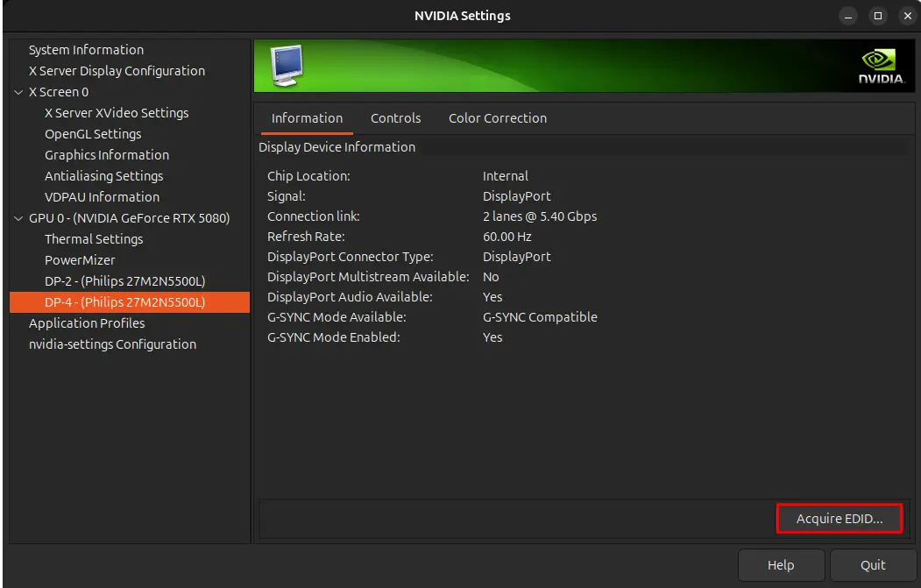Screen dimensions: 921x588
Task: Click the DisplayPort Connector Type label
Action: (350, 257)
